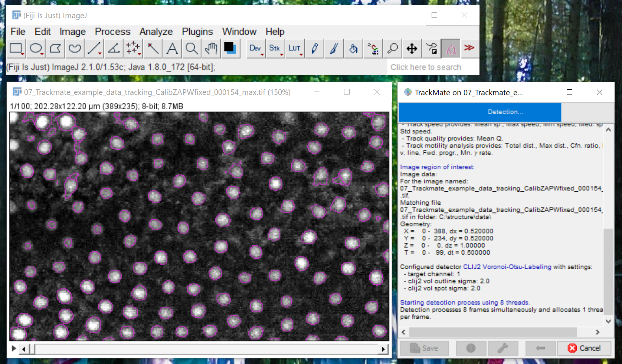Open the Dev developer menu
Screen dimensions: 622x364
click(256, 49)
